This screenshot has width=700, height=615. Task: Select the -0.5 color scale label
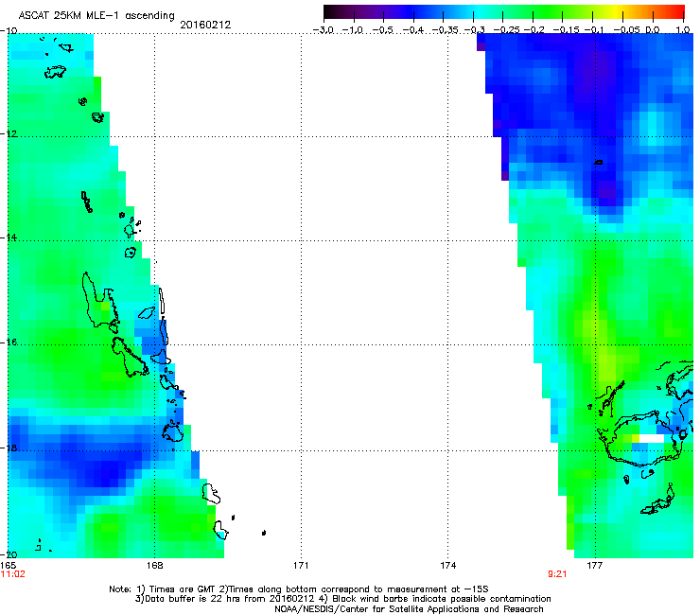click(x=382, y=30)
